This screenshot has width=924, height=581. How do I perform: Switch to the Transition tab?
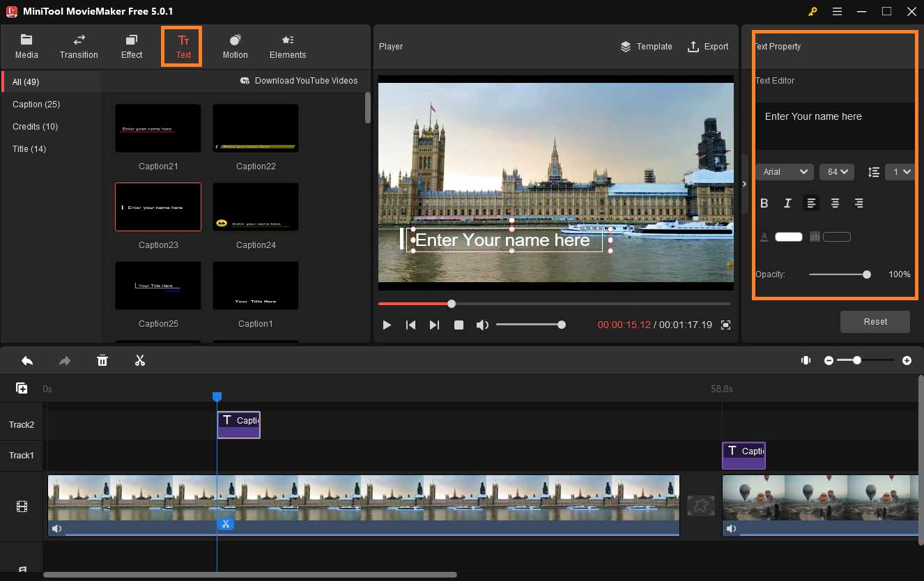tap(79, 47)
